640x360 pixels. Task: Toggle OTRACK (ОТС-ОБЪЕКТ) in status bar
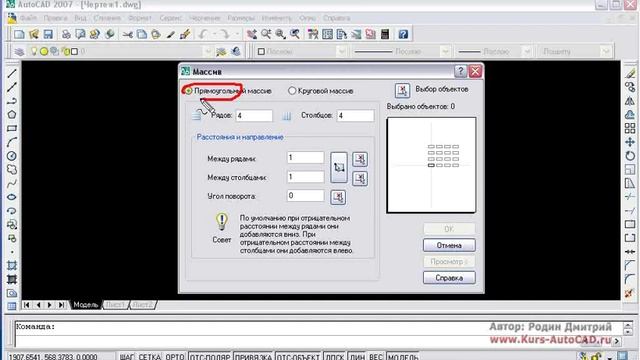[298, 357]
